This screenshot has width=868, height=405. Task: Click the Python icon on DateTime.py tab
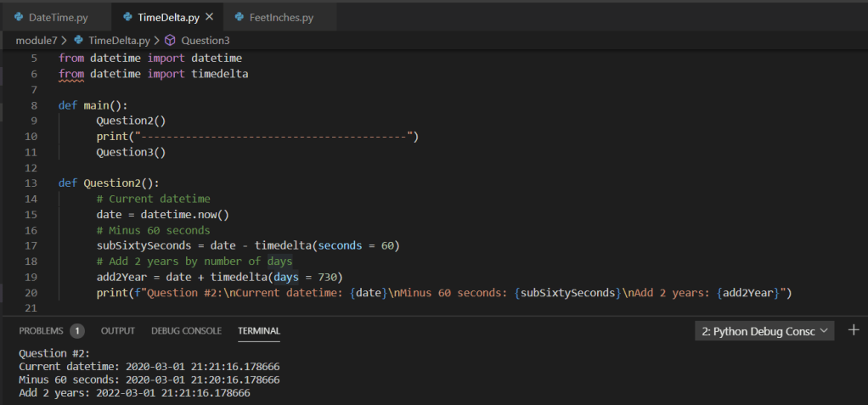19,17
